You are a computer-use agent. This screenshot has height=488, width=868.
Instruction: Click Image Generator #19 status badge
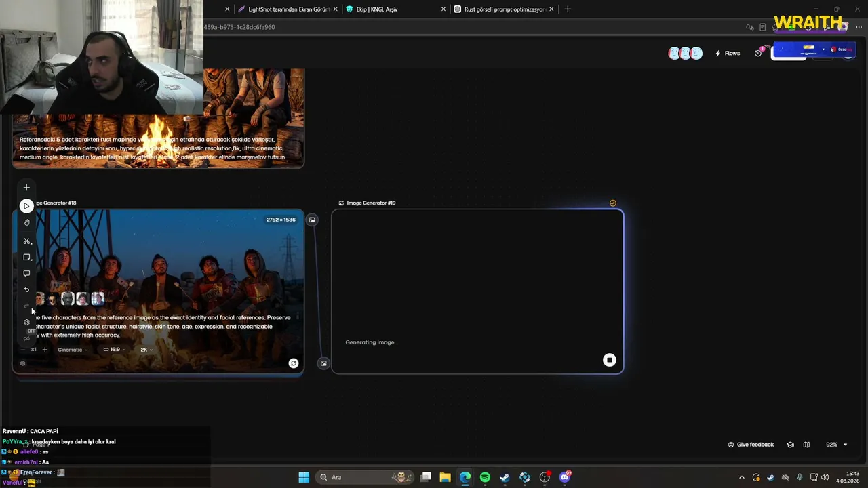pyautogui.click(x=613, y=203)
